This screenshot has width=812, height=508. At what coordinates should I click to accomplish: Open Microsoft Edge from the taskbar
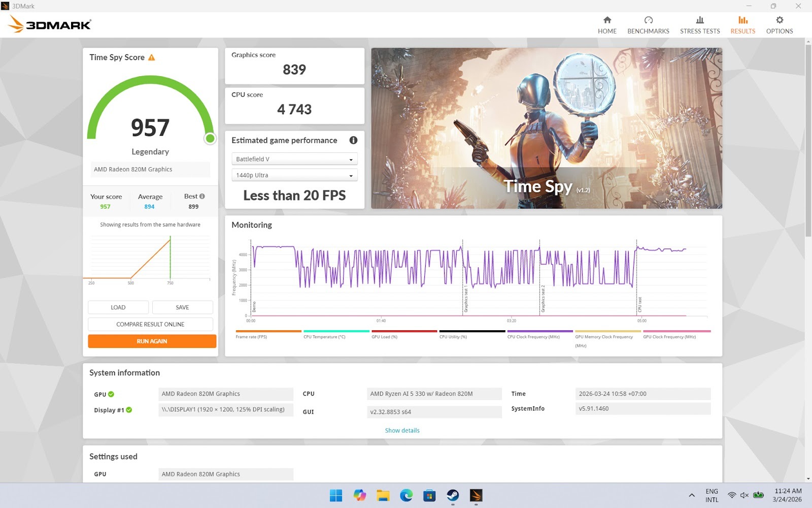pos(406,495)
